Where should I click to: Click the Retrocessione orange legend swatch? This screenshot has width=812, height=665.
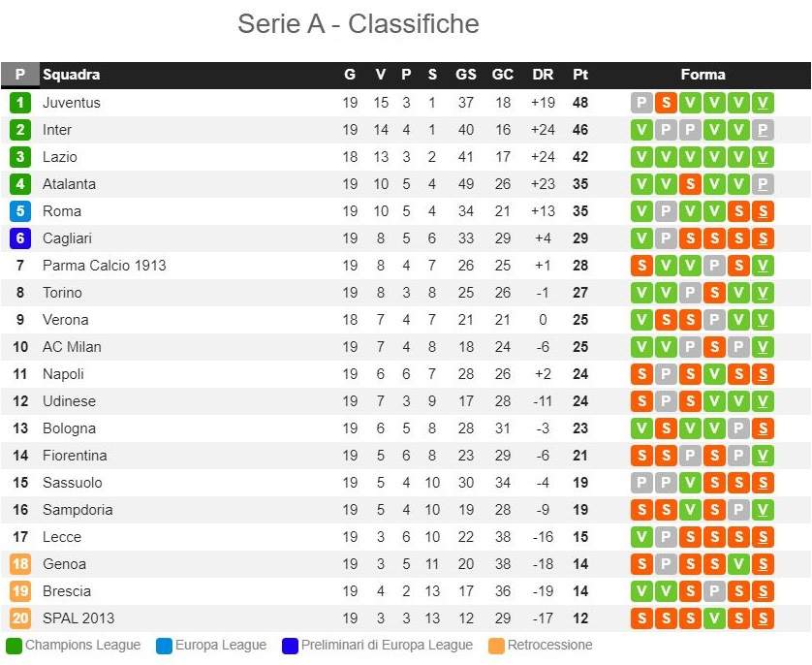pos(496,646)
